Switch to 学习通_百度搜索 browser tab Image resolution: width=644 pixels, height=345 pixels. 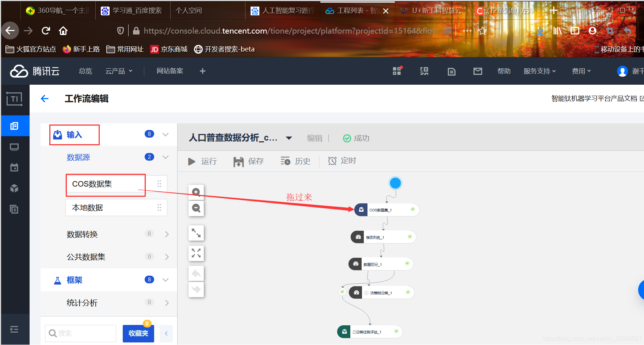133,11
